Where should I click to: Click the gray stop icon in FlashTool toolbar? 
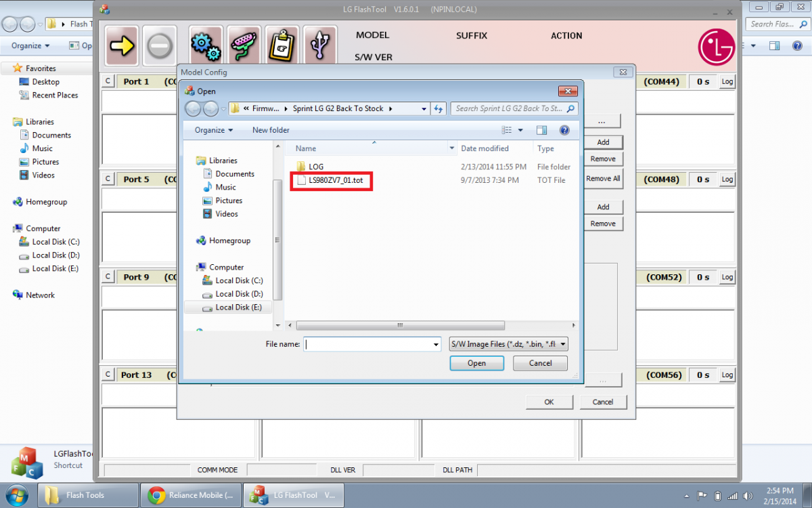[160, 45]
